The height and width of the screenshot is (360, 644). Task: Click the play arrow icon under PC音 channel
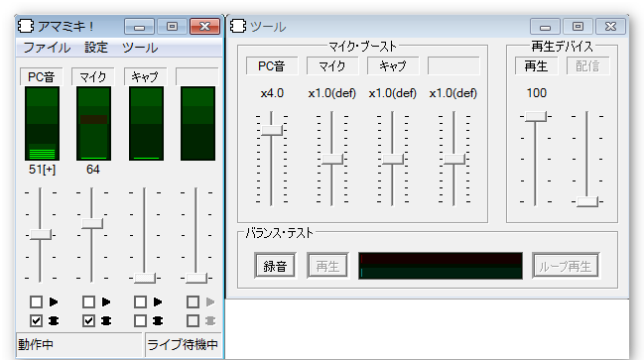(54, 302)
